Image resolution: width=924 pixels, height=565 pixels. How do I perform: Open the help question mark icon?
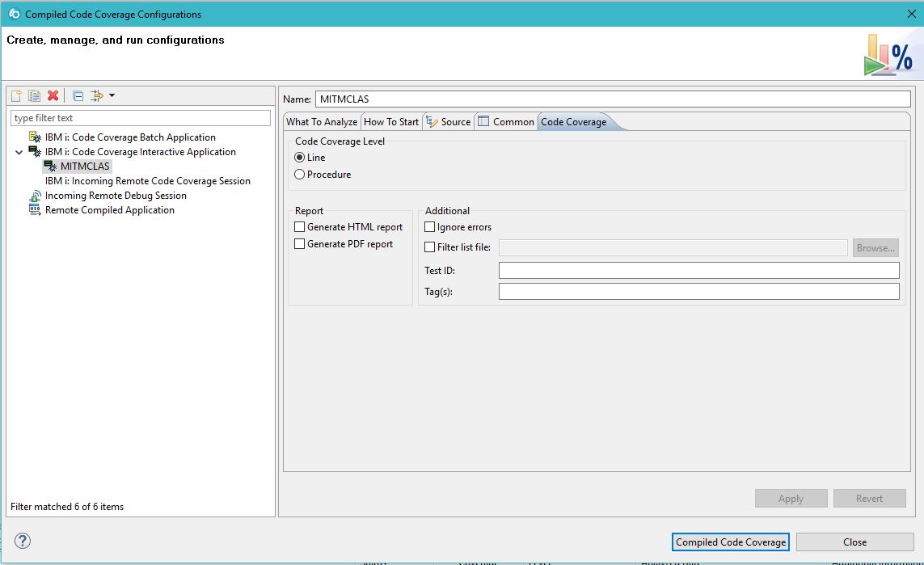pos(23,542)
